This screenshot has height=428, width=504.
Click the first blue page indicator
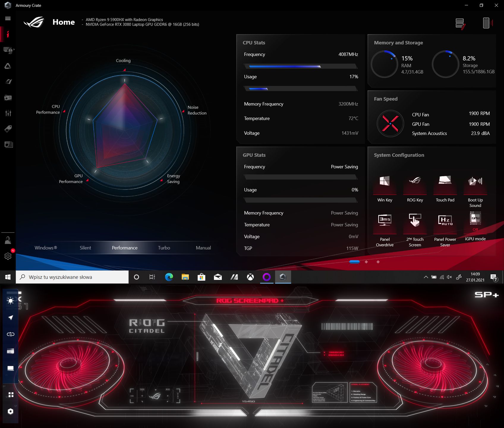click(354, 262)
